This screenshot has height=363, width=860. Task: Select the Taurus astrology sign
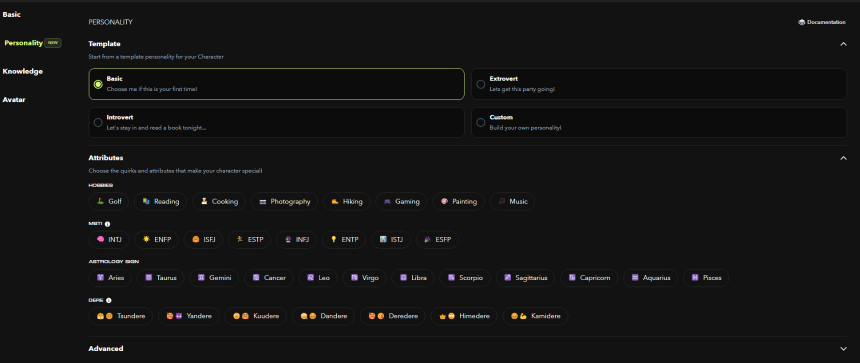pos(161,278)
